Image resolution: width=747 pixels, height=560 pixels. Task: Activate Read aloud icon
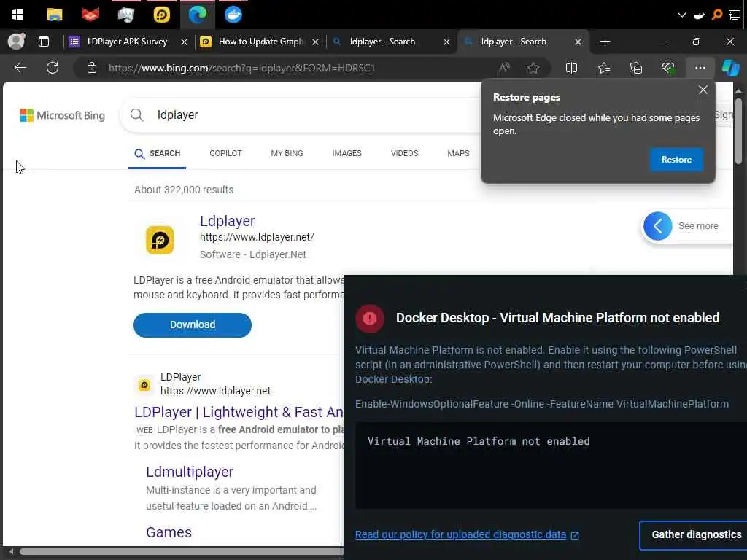point(503,68)
